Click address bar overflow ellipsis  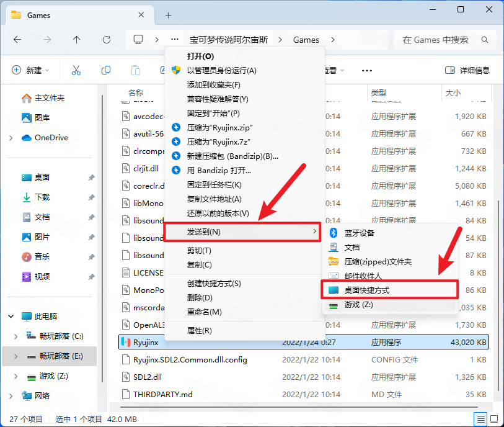(x=175, y=39)
